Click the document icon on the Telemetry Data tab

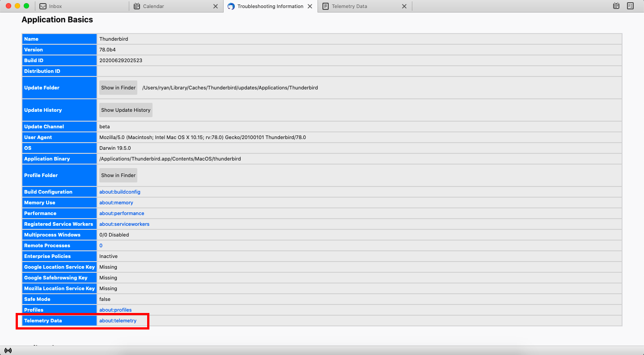pos(326,6)
